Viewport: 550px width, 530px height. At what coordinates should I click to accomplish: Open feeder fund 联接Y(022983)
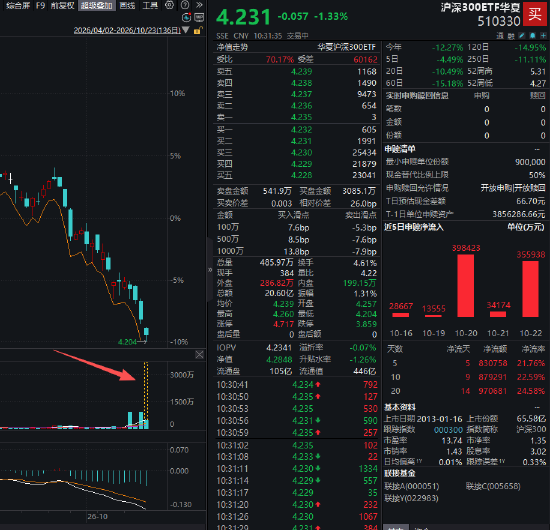[411, 498]
